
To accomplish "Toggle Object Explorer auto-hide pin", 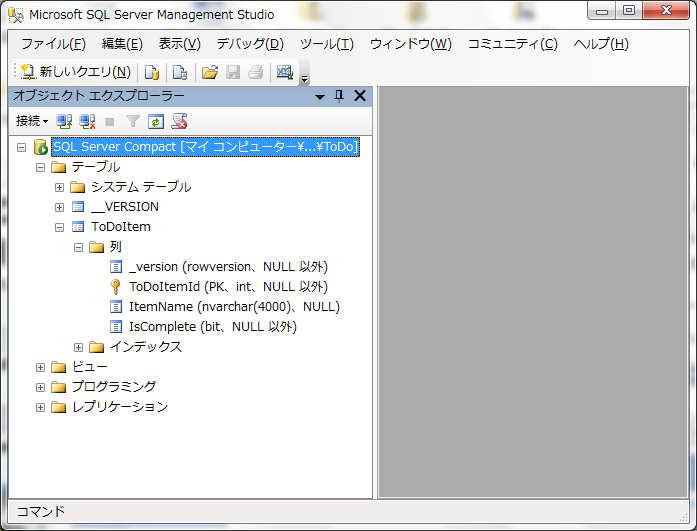I will [339, 96].
